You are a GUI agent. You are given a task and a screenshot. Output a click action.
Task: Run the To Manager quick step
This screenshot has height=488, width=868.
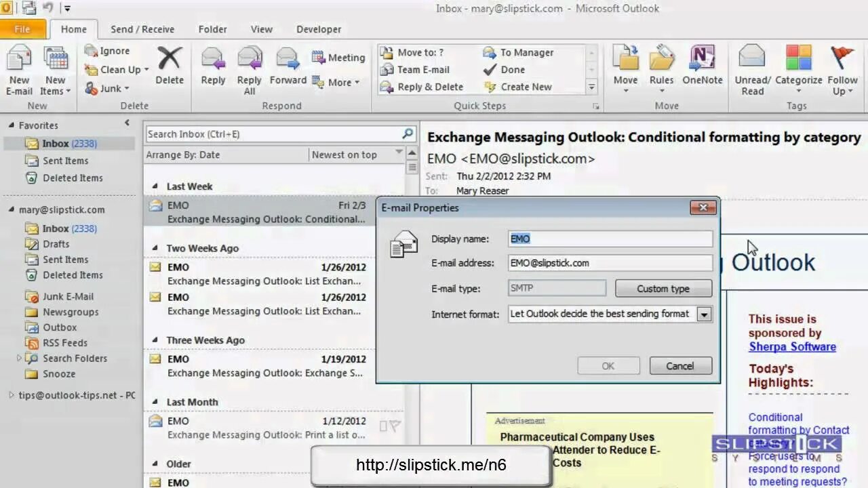[x=519, y=52]
